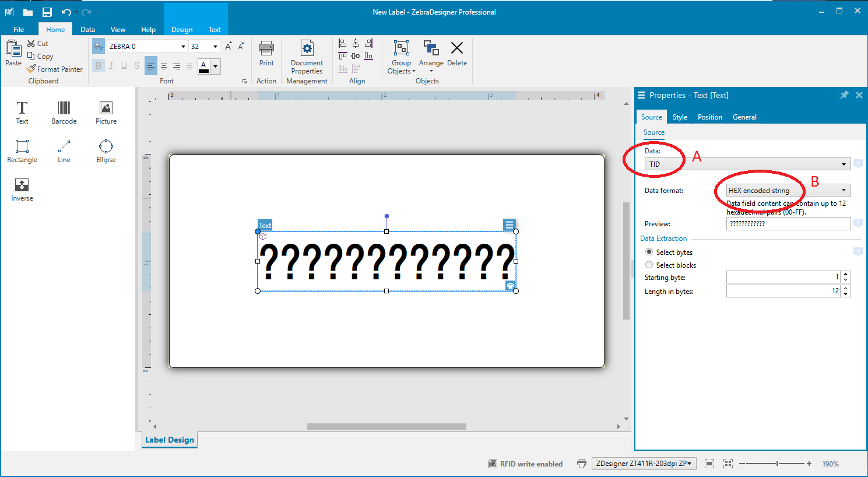Toggle italic formatting

click(x=111, y=66)
